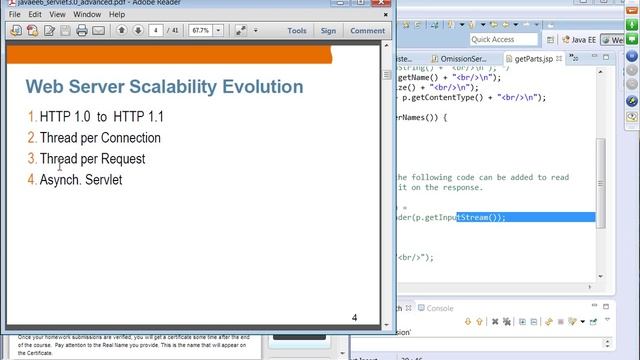Go to previous page with up arrow

tap(121, 30)
